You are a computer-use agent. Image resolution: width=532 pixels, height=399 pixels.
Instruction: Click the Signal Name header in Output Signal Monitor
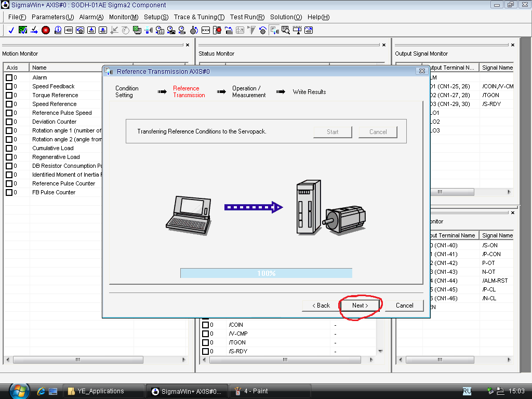[x=496, y=68]
